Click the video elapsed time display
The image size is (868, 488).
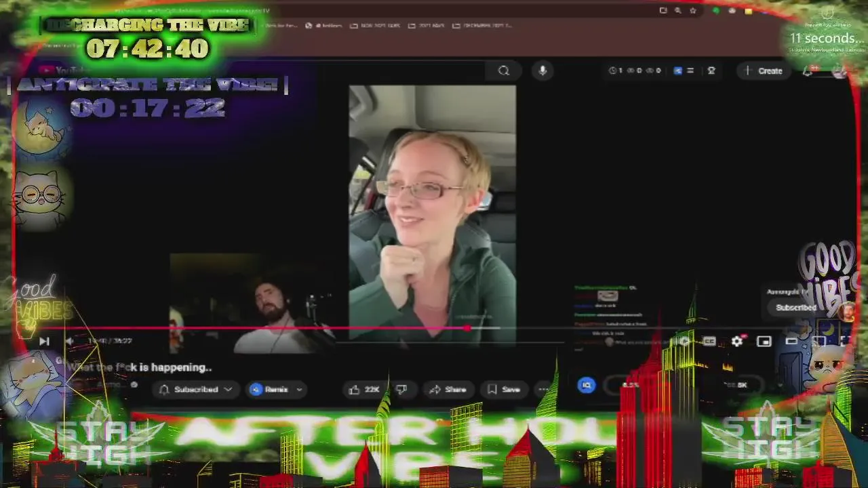click(x=110, y=341)
